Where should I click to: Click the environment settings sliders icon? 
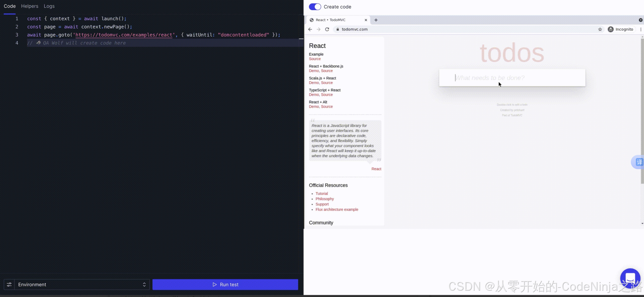tap(9, 285)
